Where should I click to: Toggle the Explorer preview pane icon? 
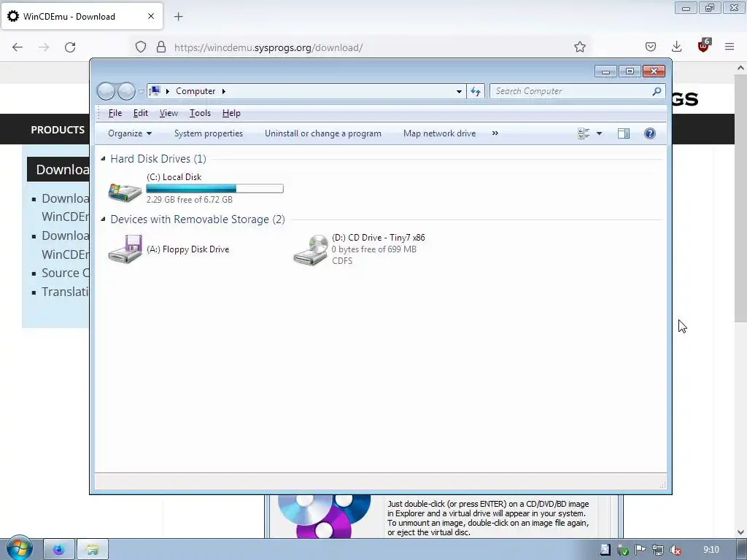[624, 133]
